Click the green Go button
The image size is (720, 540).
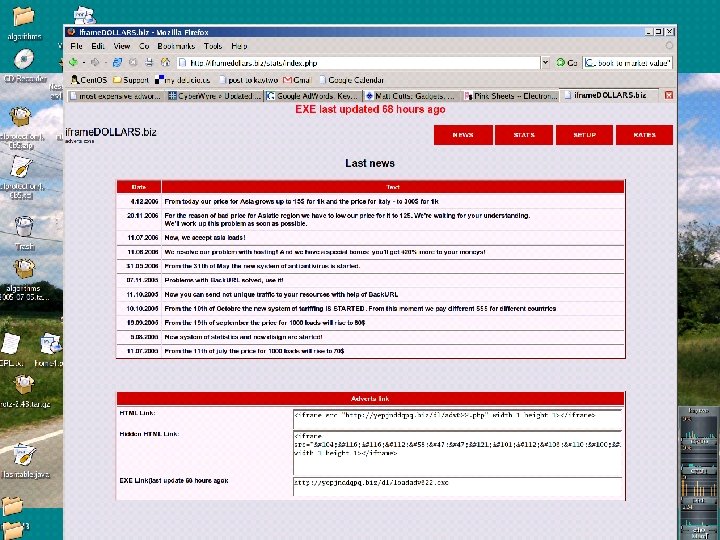tap(567, 62)
